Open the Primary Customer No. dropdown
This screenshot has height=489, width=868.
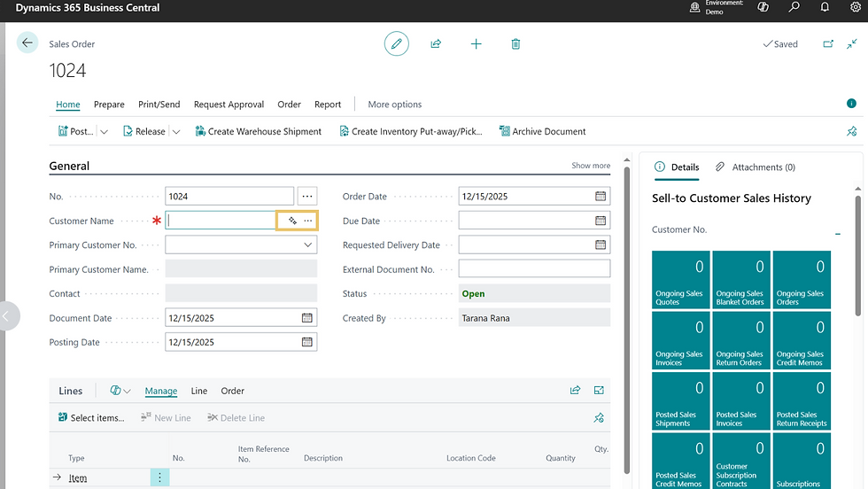pyautogui.click(x=308, y=244)
